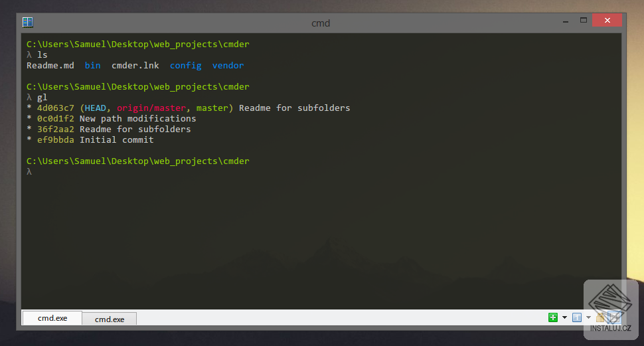Image resolution: width=644 pixels, height=346 pixels.
Task: Click the first green path prompt line
Action: [x=138, y=44]
